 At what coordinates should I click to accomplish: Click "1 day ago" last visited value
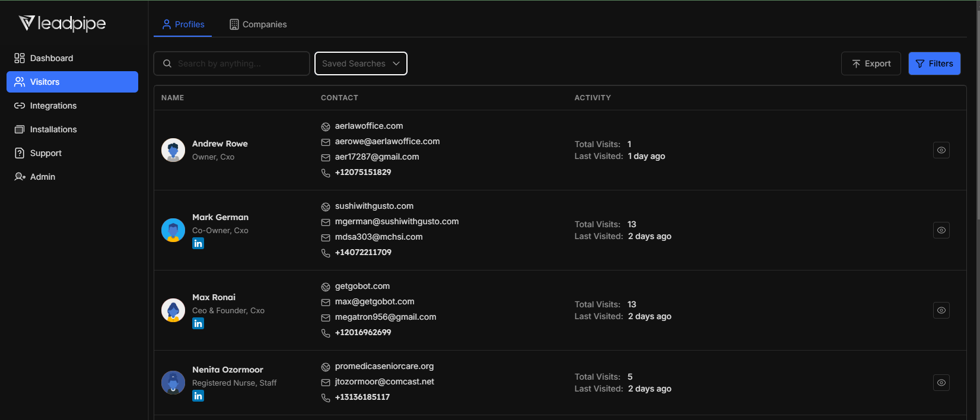pyautogui.click(x=647, y=156)
